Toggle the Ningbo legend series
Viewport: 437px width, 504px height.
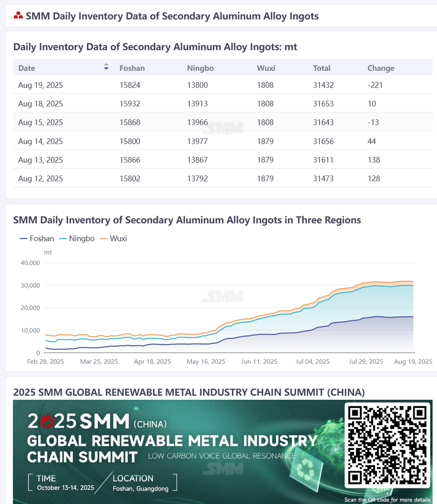pos(77,238)
